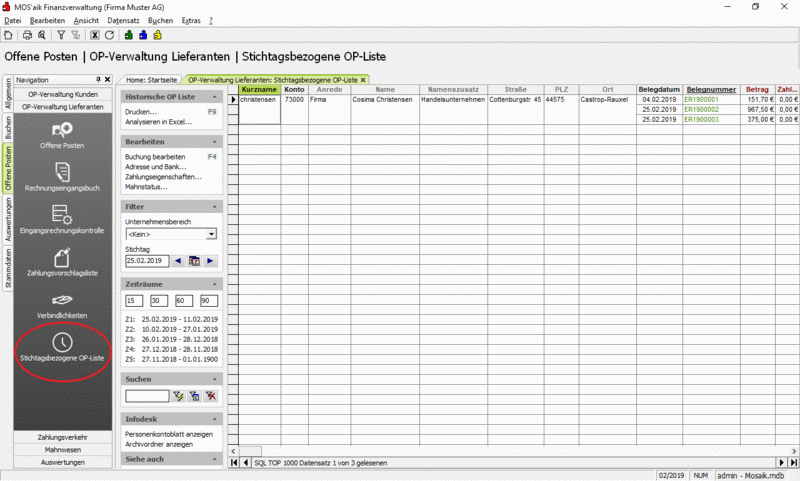Click the blue puzzle-piece toolbar icon
This screenshot has height=481, width=800.
(143, 35)
